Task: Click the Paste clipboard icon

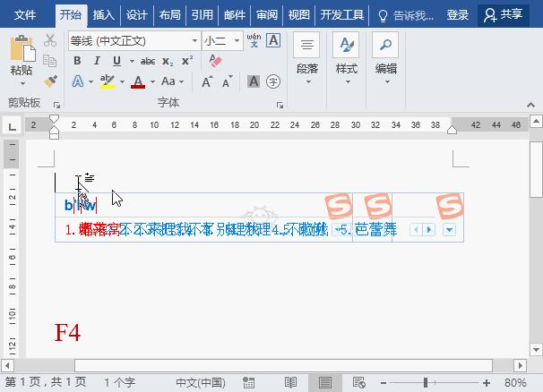Action: 22,49
